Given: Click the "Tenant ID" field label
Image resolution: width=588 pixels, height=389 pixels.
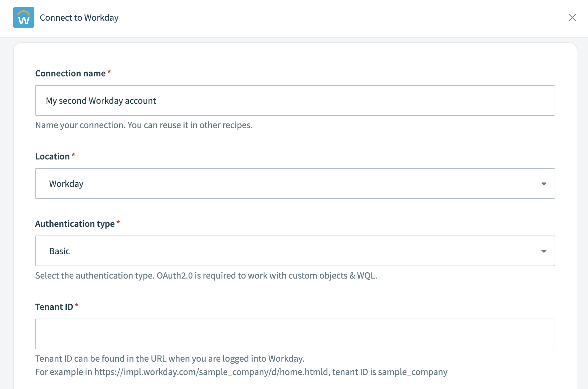Looking at the screenshot, I should [54, 307].
